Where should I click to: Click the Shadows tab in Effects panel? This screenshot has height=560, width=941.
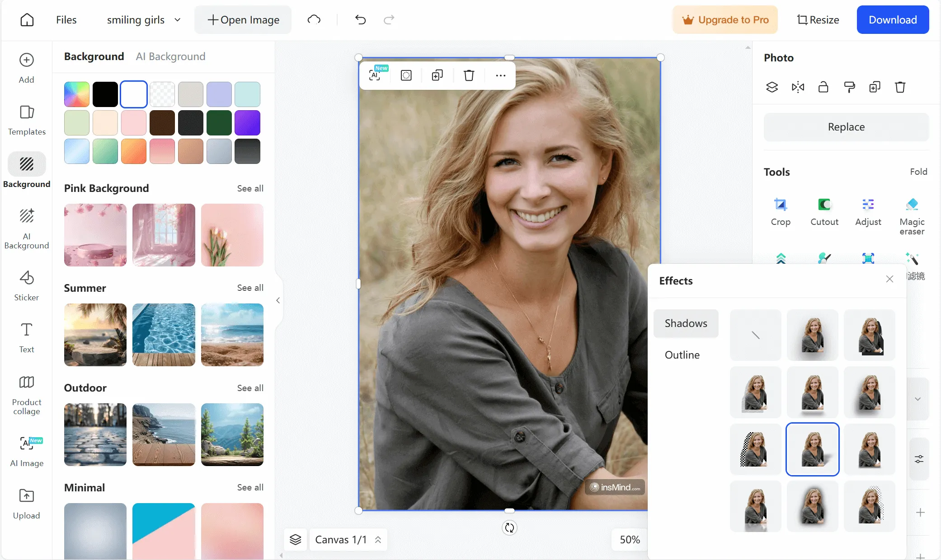coord(686,322)
